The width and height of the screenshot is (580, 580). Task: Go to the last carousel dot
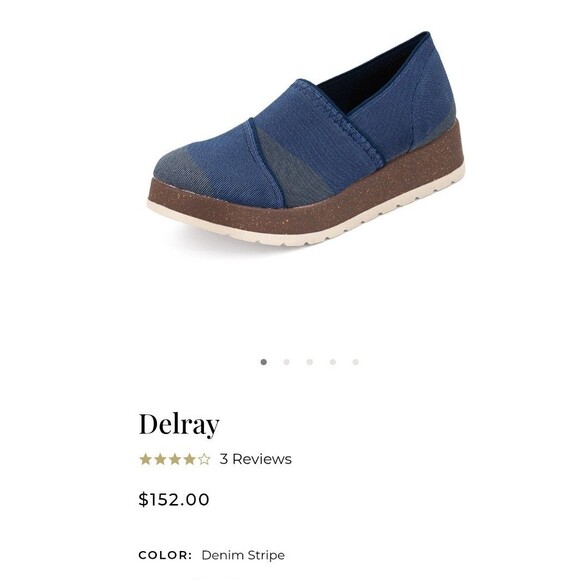355,362
